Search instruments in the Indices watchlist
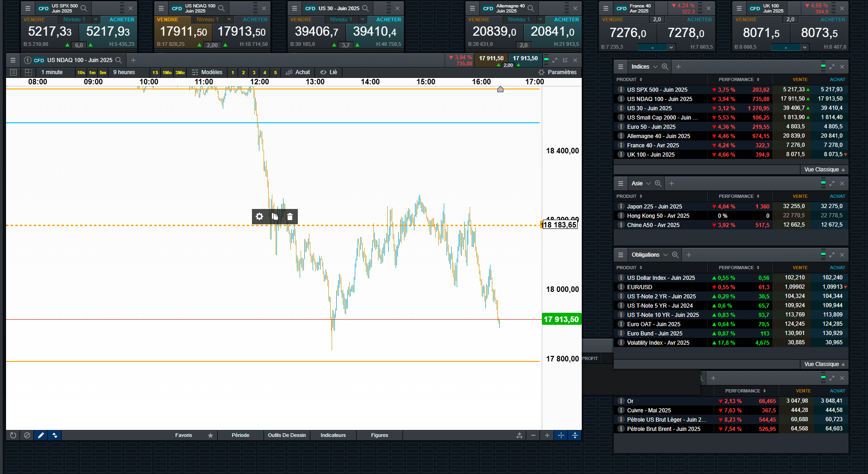This screenshot has height=474, width=868. 665,67
